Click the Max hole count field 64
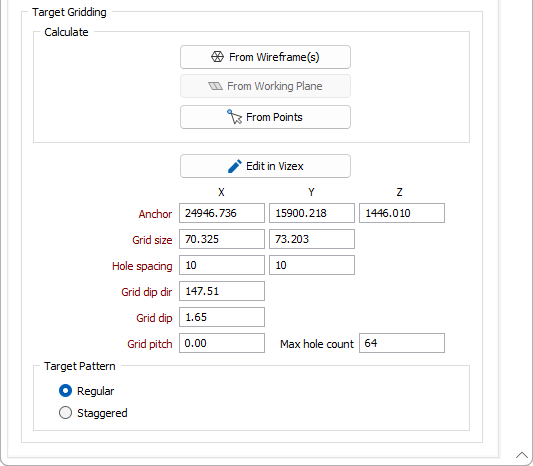This screenshot has height=466, width=533. [x=402, y=343]
